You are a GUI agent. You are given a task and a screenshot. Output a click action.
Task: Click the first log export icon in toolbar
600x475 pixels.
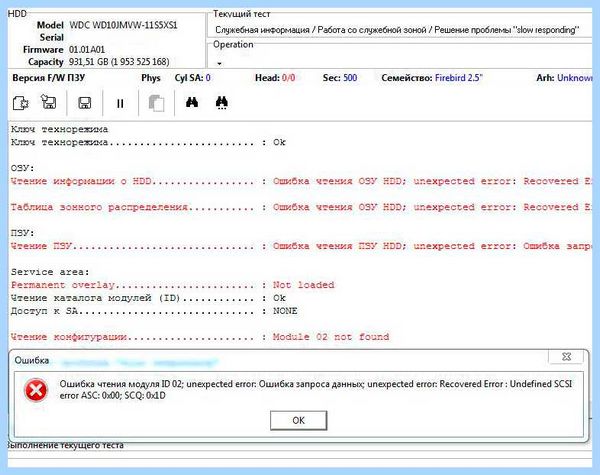[21, 103]
